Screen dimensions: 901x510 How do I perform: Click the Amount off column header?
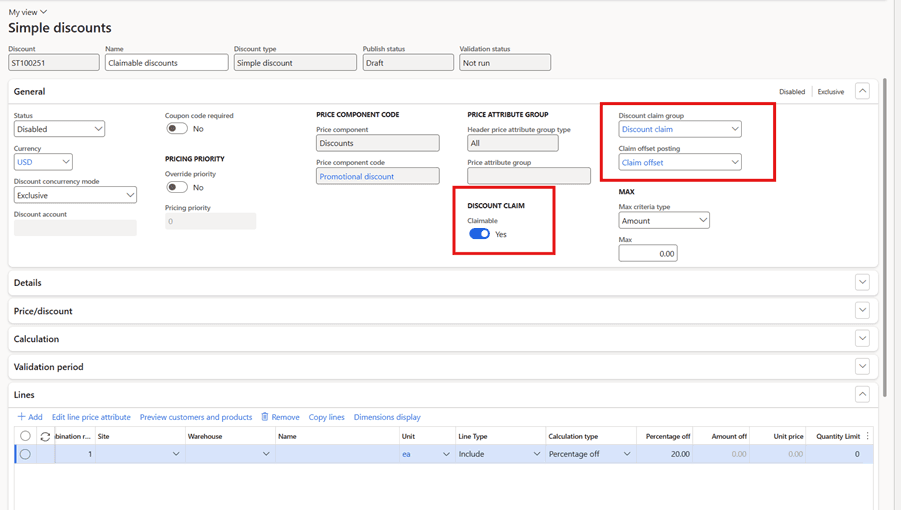[x=722, y=436]
